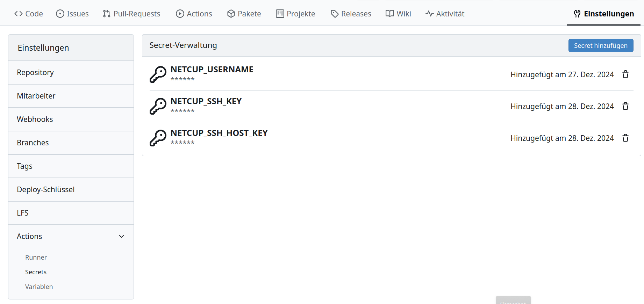Open the Code tab
The width and height of the screenshot is (644, 304).
pos(29,14)
